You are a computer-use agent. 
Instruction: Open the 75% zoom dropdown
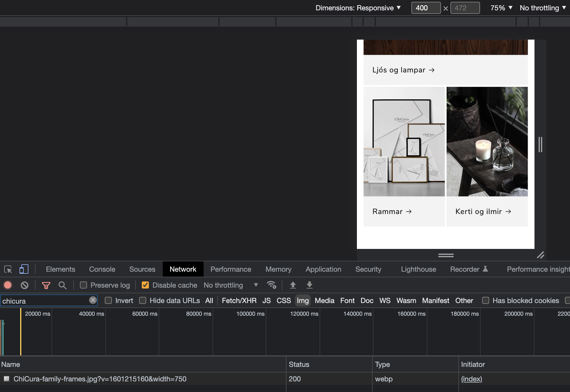[501, 8]
